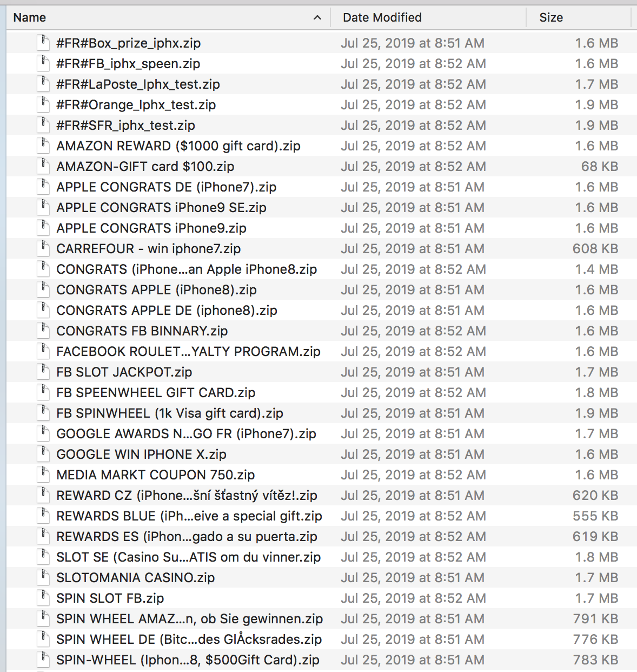
Task: Click the 620 KB size of REWARD CZ
Action: pos(595,495)
